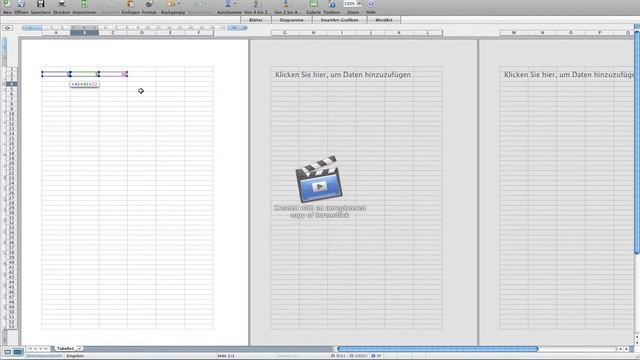Click the Hilfe (help) icon
The height and width of the screenshot is (360, 640).
371,4
